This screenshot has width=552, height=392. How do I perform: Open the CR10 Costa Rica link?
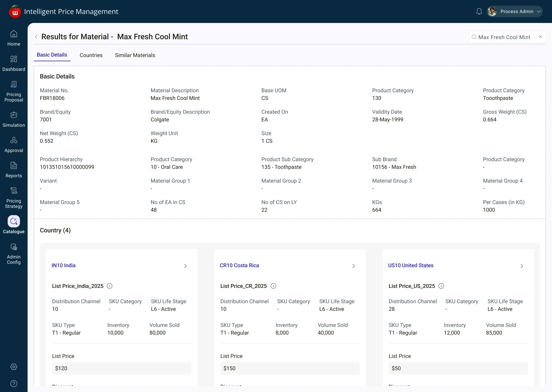(239, 266)
